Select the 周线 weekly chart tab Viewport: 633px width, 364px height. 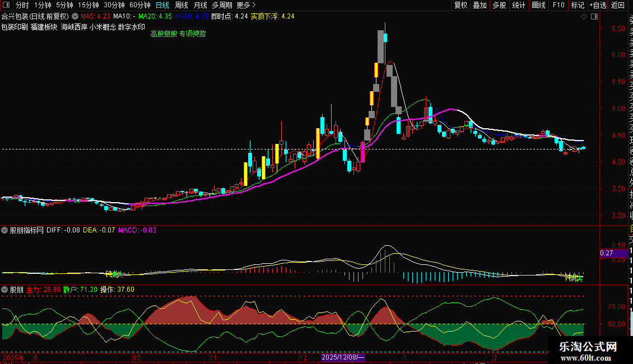pyautogui.click(x=181, y=5)
